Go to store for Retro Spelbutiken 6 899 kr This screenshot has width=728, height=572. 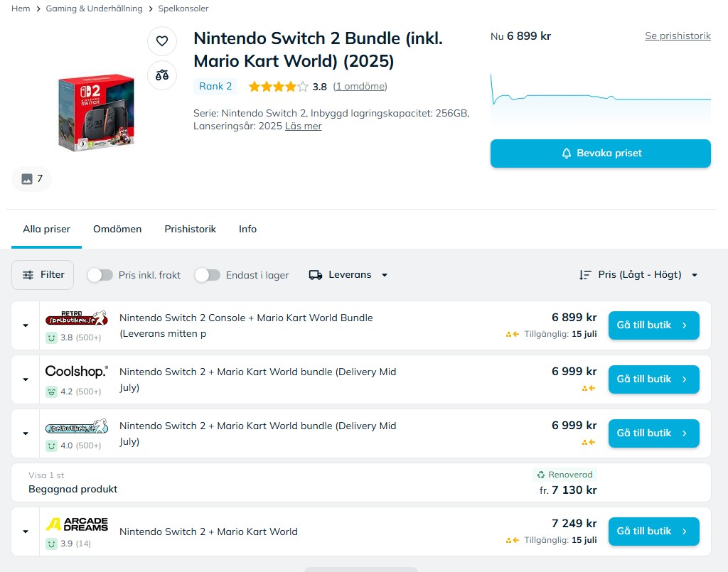[x=654, y=325]
